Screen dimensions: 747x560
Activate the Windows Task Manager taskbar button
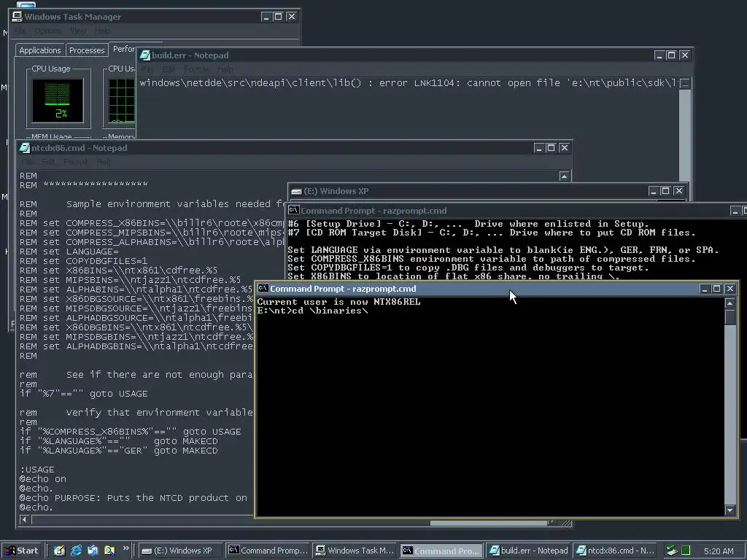tap(355, 551)
